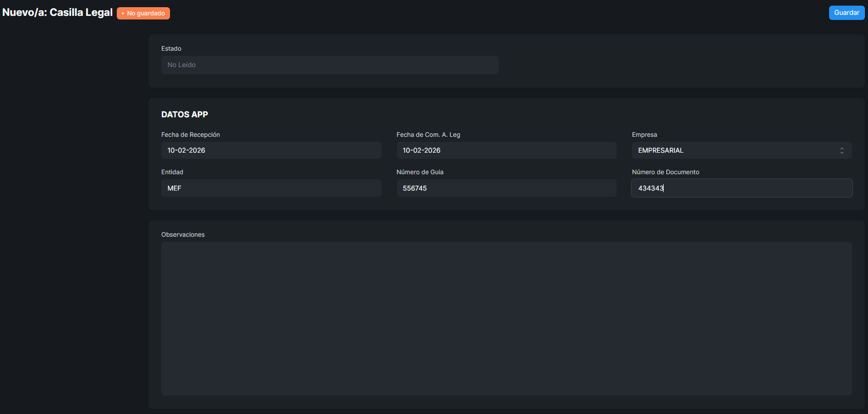The height and width of the screenshot is (414, 868).
Task: Click the orange No guardado indicator
Action: click(143, 13)
